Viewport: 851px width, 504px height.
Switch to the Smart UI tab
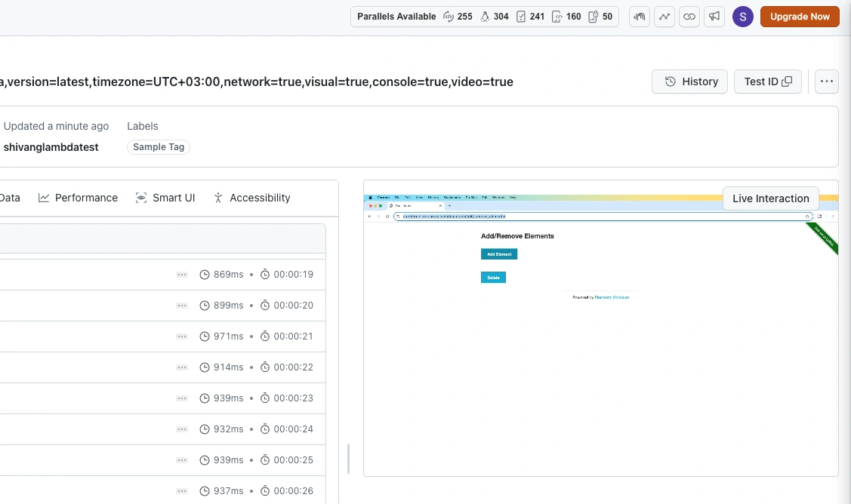coord(165,198)
